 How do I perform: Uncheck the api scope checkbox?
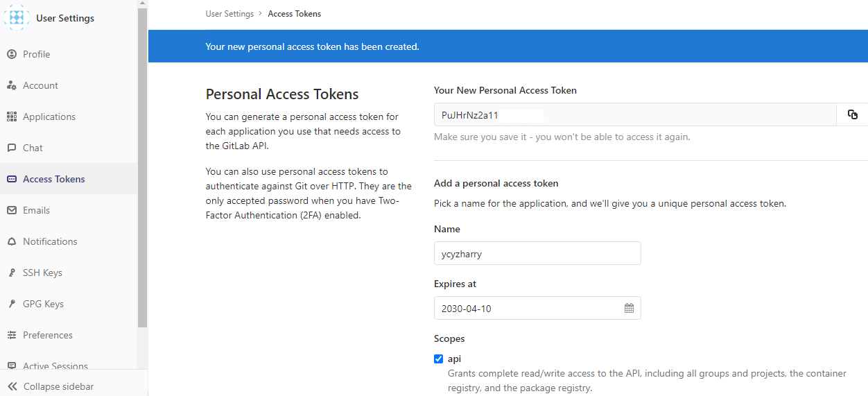pos(438,359)
